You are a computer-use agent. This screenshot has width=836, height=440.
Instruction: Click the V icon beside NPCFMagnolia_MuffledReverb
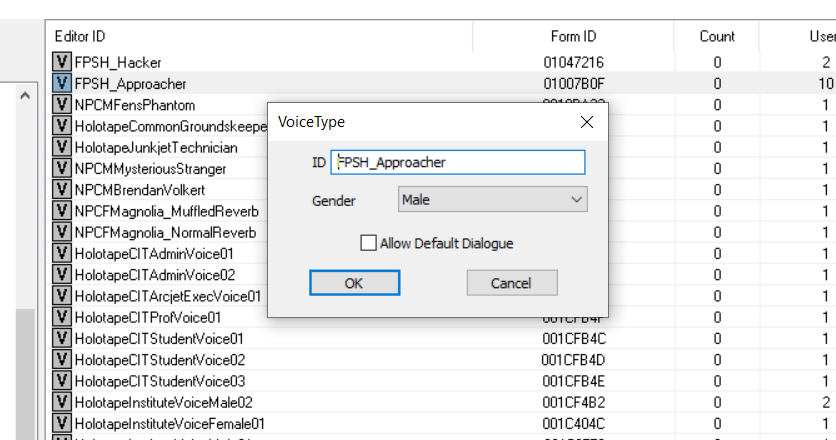pos(62,211)
